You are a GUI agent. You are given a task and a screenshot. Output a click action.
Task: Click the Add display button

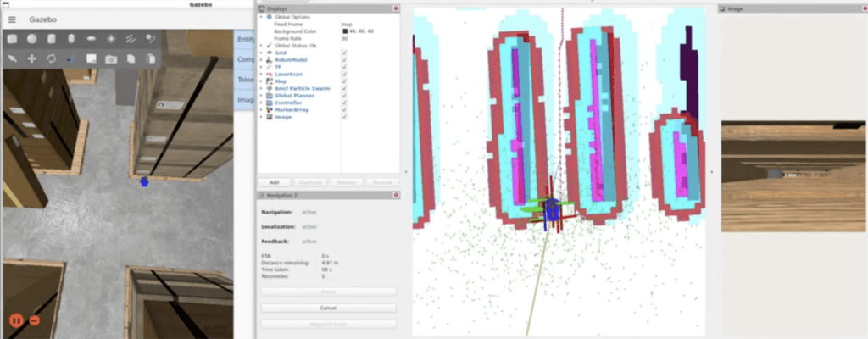click(x=275, y=182)
